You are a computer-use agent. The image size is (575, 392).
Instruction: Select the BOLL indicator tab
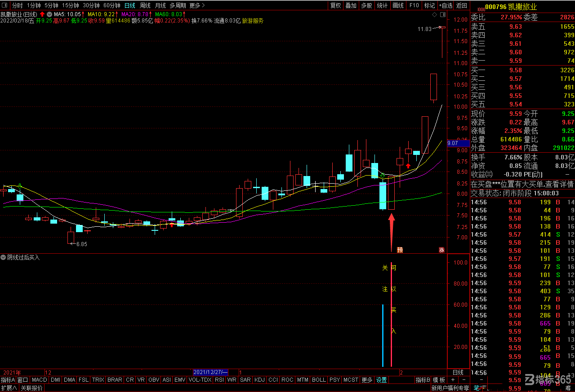click(x=319, y=380)
